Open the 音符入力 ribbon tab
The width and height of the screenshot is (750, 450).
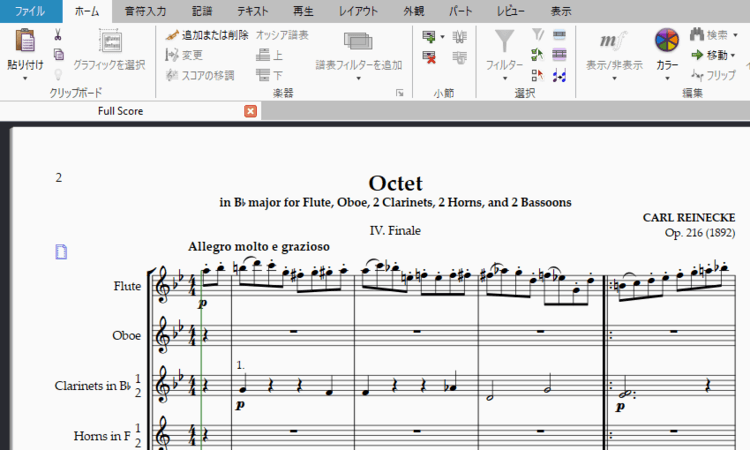point(146,11)
